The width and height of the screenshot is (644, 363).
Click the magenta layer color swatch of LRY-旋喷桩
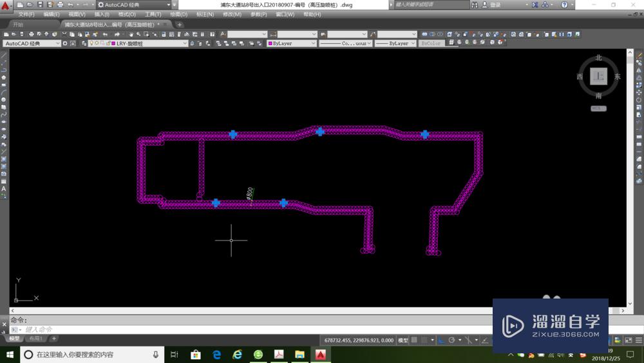113,43
